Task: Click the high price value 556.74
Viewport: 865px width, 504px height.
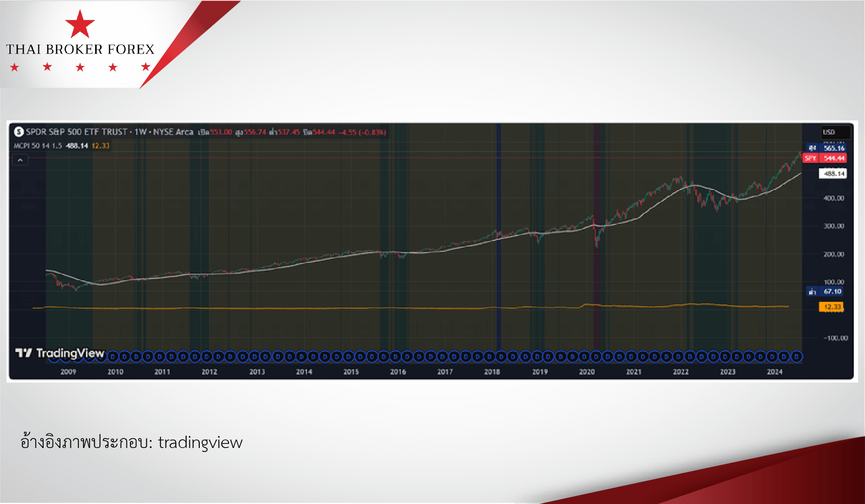Action: point(255,132)
